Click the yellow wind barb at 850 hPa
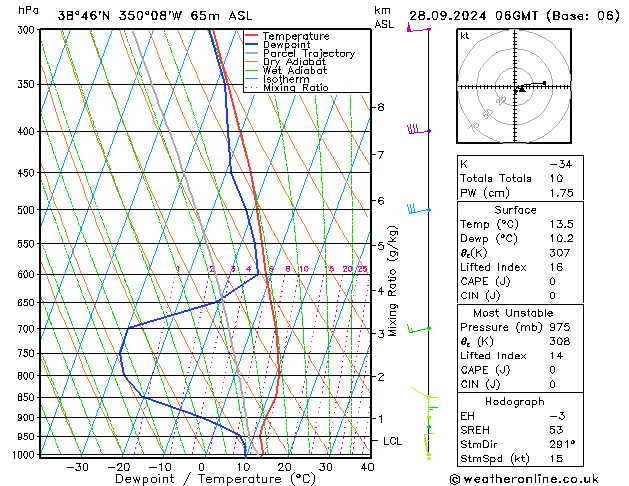Viewport: 629px width, 486px height. tap(423, 394)
